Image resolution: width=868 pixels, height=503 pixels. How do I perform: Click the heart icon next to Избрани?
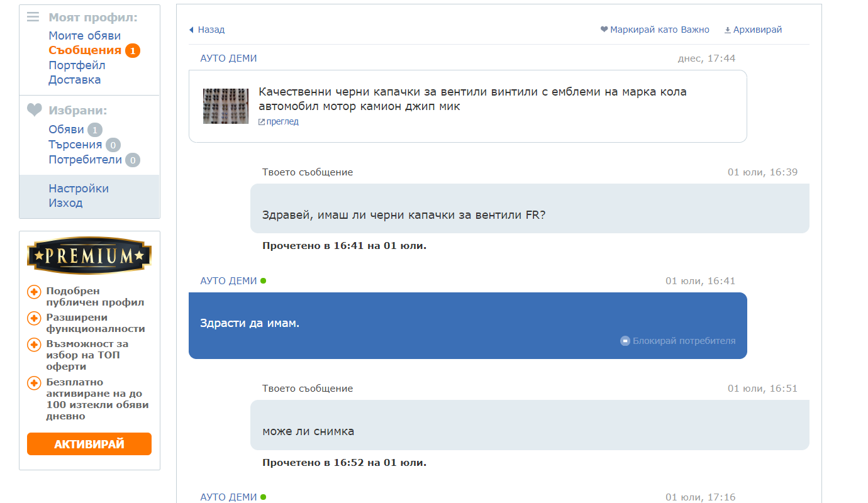click(34, 110)
